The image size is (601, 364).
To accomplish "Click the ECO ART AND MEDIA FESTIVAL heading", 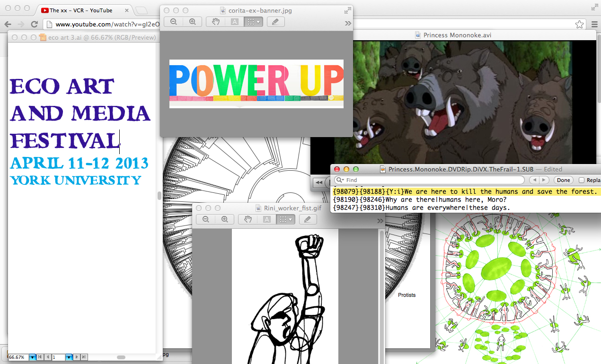I will click(80, 114).
